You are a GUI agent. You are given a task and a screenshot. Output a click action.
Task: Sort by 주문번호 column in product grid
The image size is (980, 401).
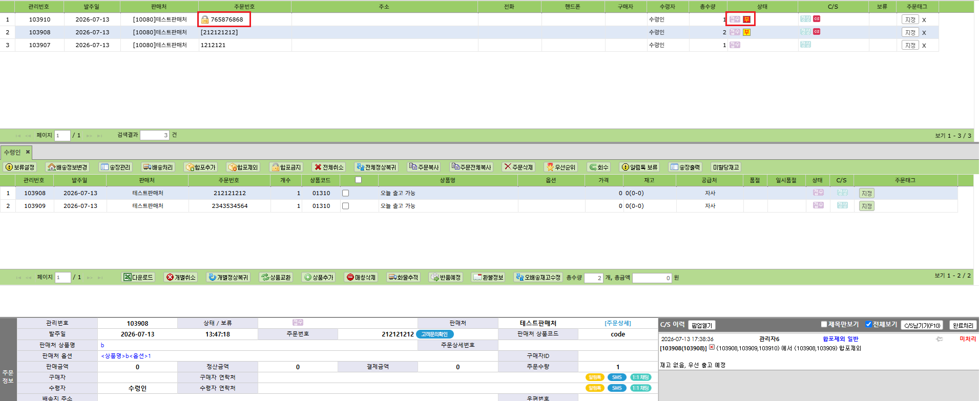(x=229, y=180)
